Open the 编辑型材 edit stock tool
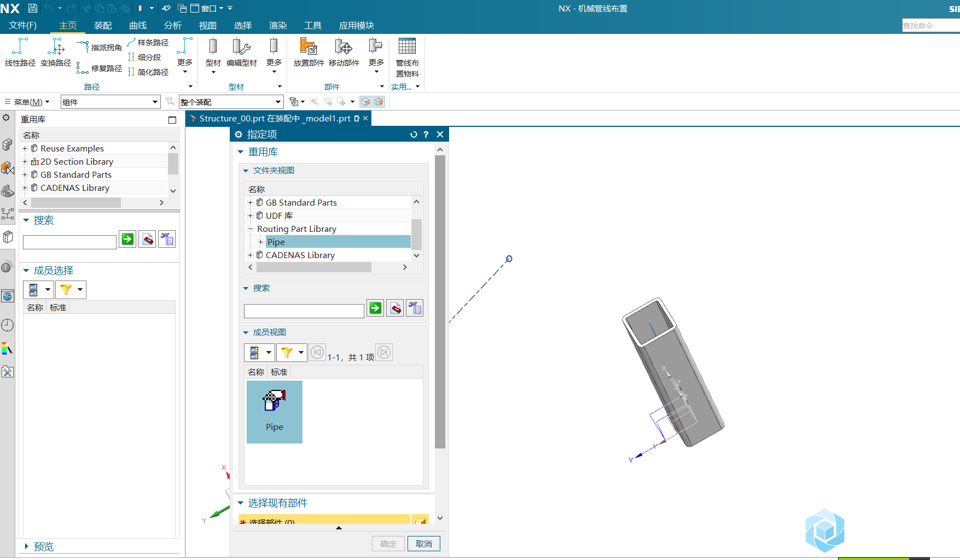Screen dimensions: 960x560 pyautogui.click(x=242, y=52)
